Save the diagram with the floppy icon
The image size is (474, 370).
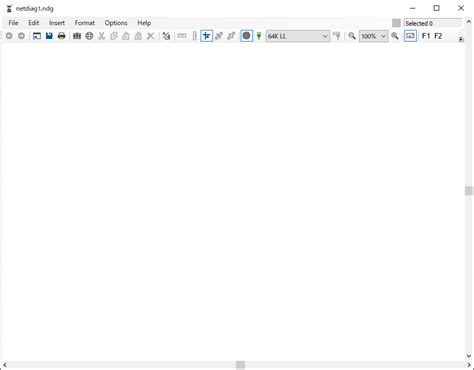click(x=49, y=36)
